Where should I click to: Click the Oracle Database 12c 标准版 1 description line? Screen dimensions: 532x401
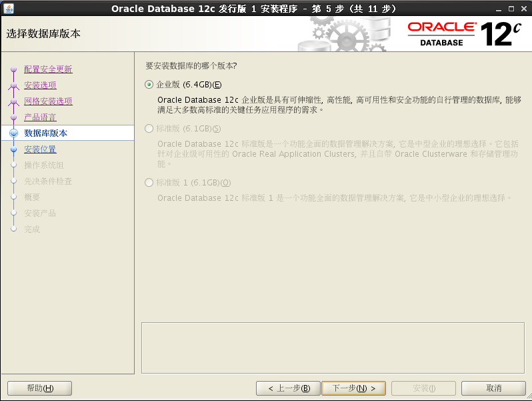click(335, 198)
